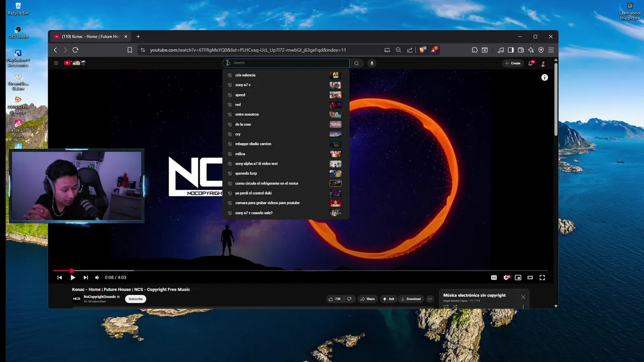This screenshot has width=644, height=362.
Task: Click the zoom magnifier in address bar
Action: 398,50
